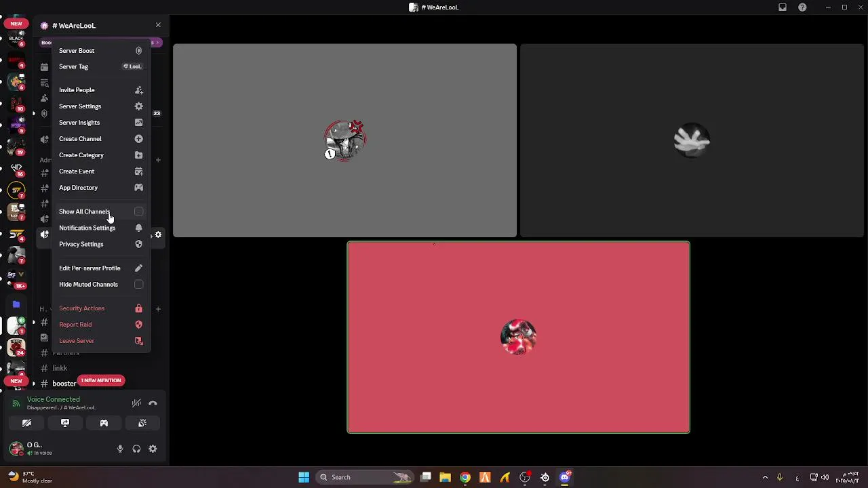Viewport: 868px width, 488px height.
Task: Click the 1 NEW MENTION pill
Action: coord(101,380)
